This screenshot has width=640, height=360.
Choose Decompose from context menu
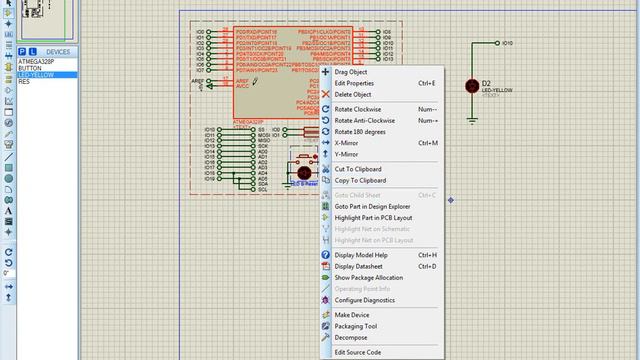(x=382, y=338)
